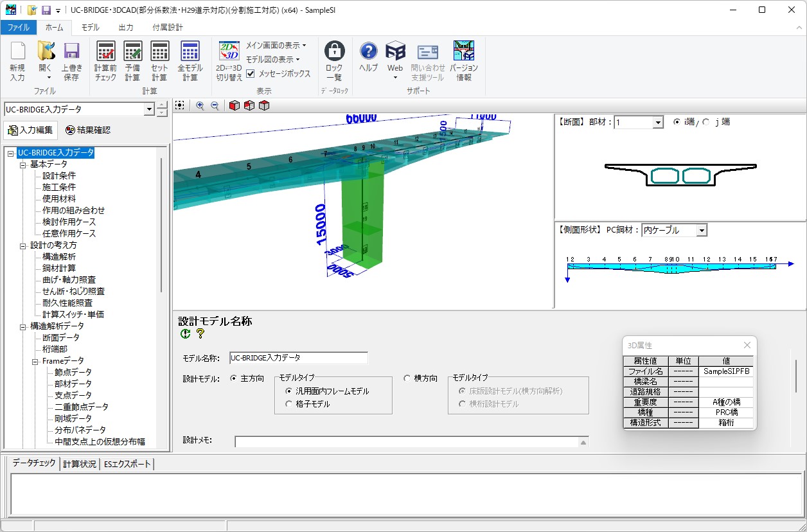Click the 結果確認 button

tap(88, 130)
